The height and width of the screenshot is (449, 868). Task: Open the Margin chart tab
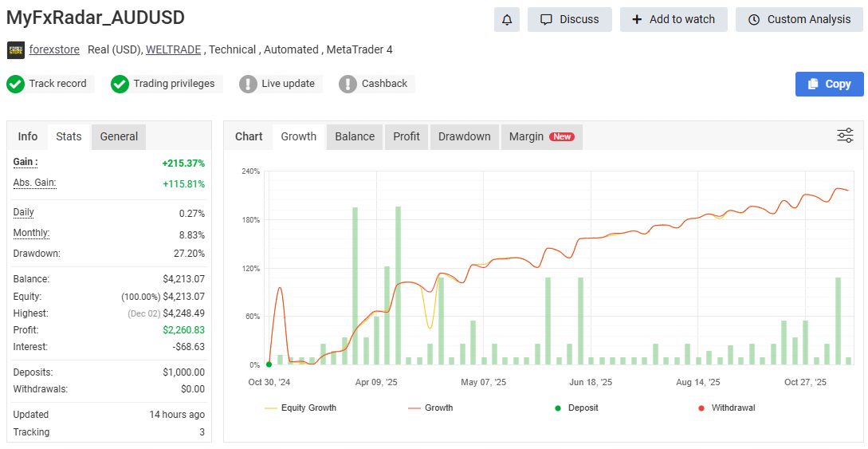(541, 136)
